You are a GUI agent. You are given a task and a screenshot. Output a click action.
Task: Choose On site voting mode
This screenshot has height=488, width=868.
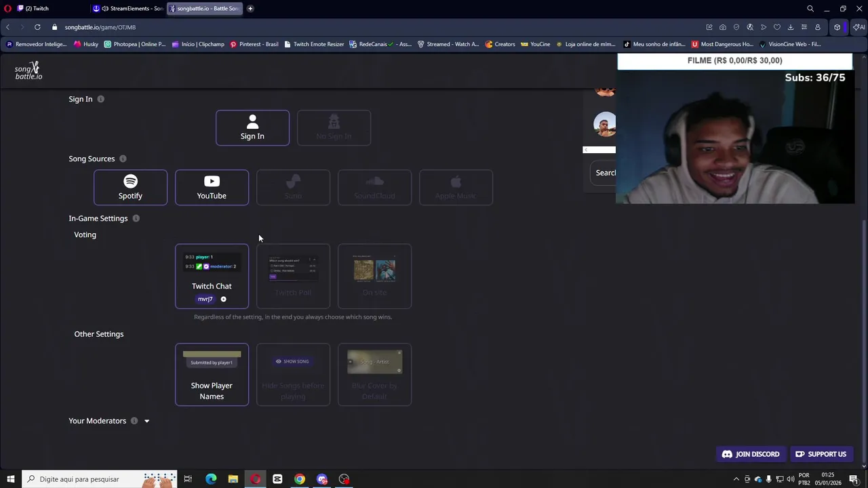(374, 276)
